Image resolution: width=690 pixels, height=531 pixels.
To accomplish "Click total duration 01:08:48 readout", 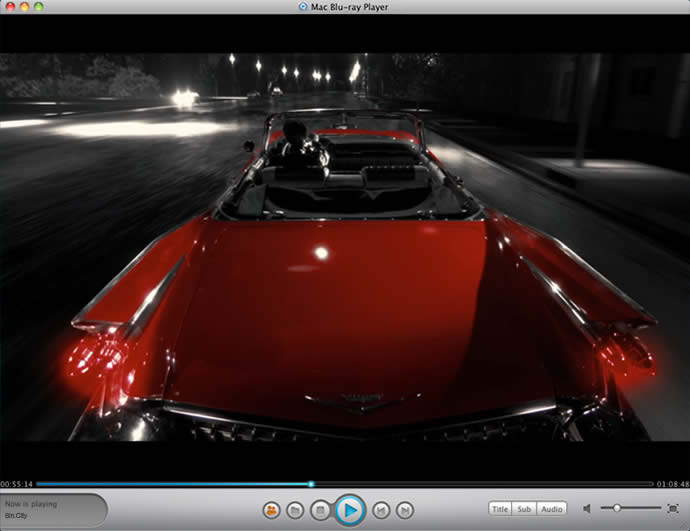I will point(673,484).
